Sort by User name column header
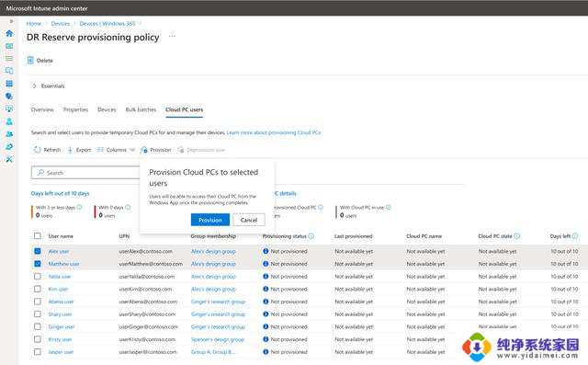The width and height of the screenshot is (588, 365). [x=61, y=236]
